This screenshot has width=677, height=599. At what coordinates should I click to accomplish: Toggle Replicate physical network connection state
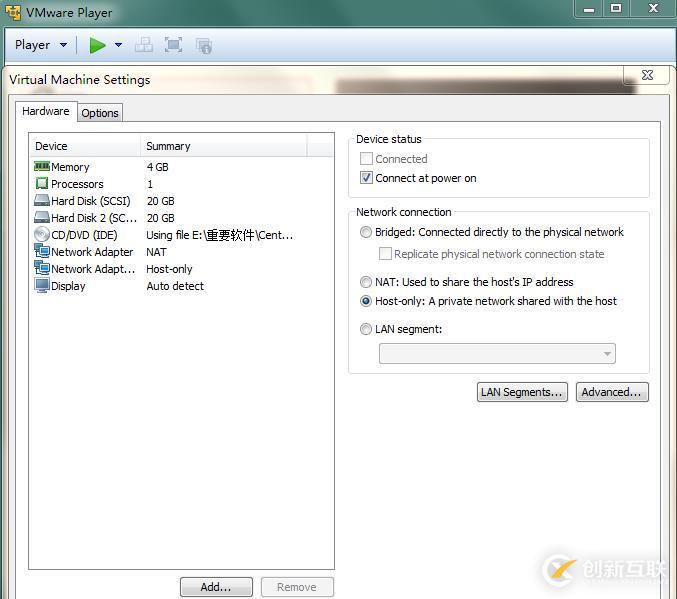(385, 254)
